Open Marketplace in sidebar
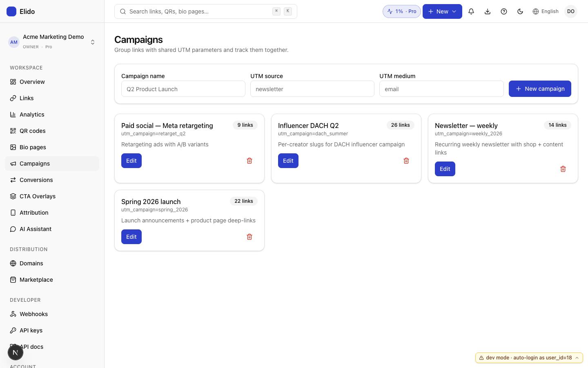This screenshot has height=368, width=588. [52, 280]
